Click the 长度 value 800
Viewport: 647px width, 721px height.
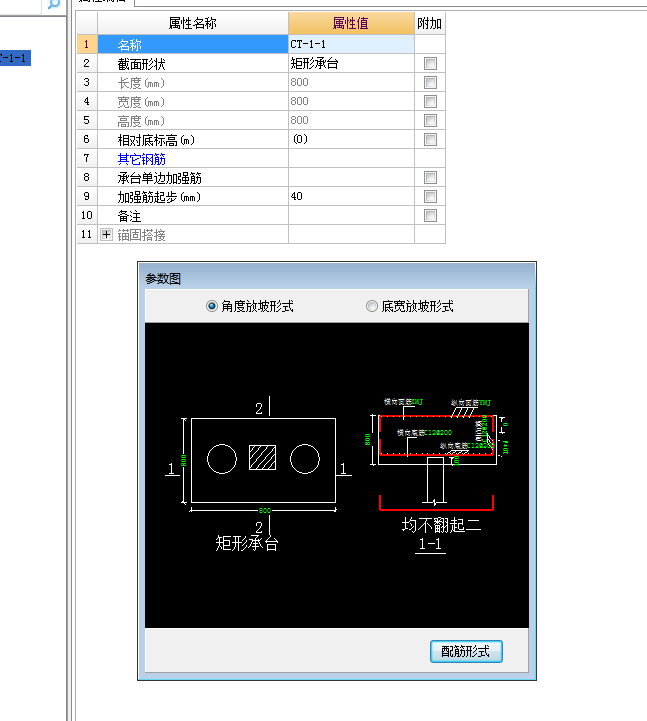pyautogui.click(x=351, y=82)
